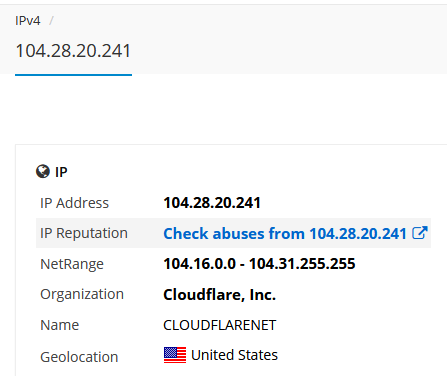Click the Organization row label

(x=82, y=295)
